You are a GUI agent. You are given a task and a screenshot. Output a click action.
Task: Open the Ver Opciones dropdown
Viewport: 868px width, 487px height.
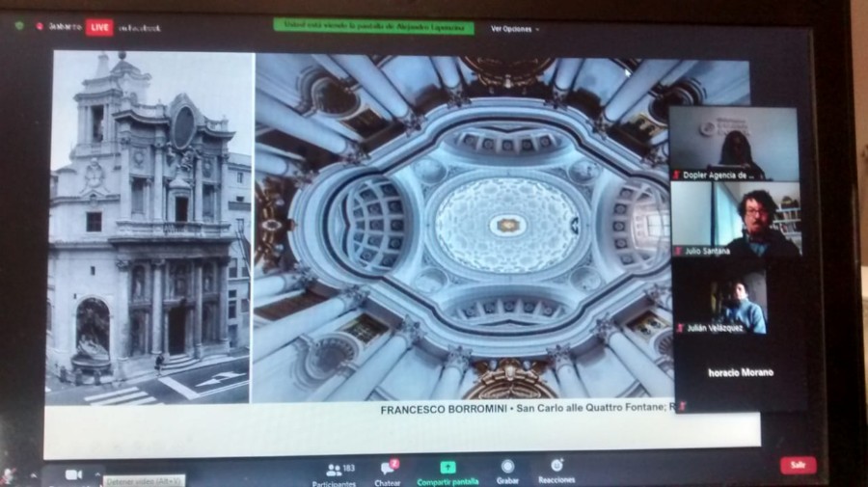514,29
